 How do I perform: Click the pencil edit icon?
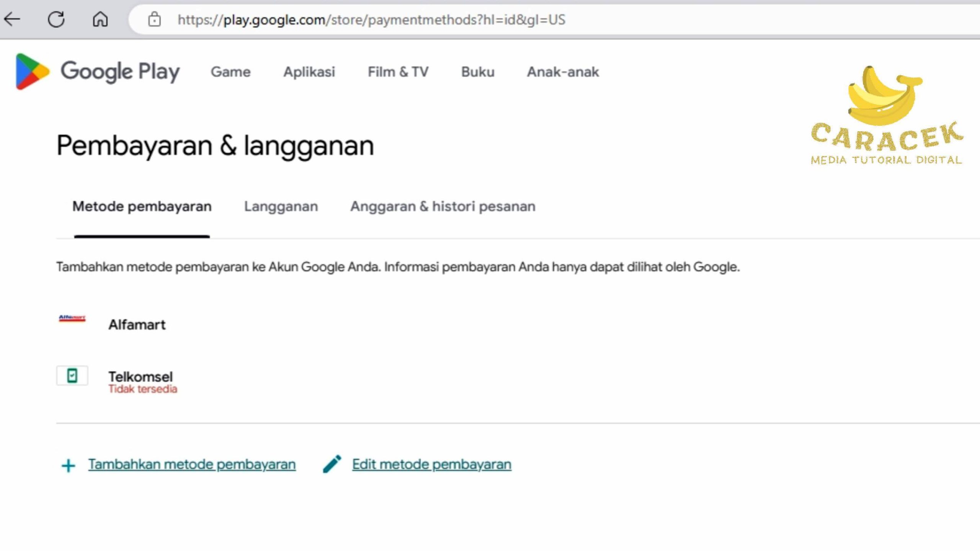point(332,464)
